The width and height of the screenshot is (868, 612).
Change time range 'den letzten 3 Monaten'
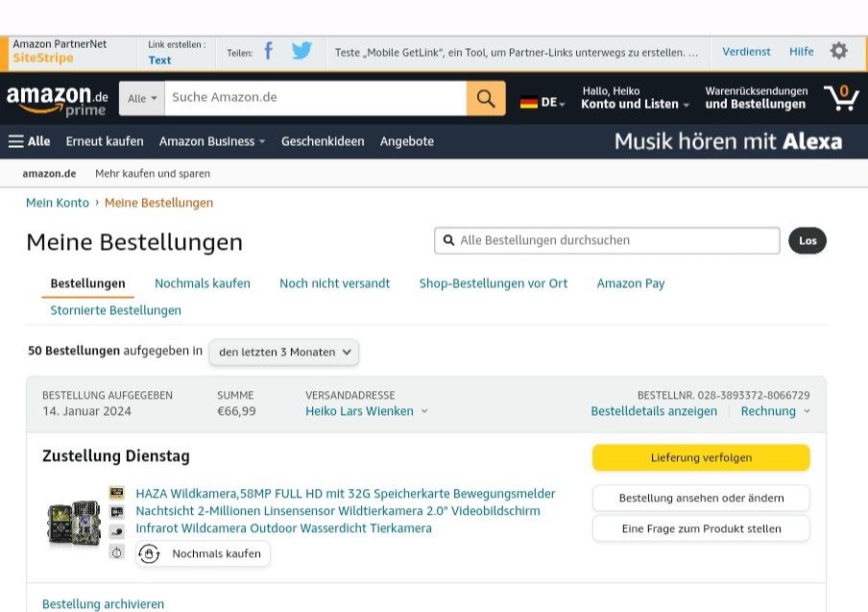click(x=284, y=352)
